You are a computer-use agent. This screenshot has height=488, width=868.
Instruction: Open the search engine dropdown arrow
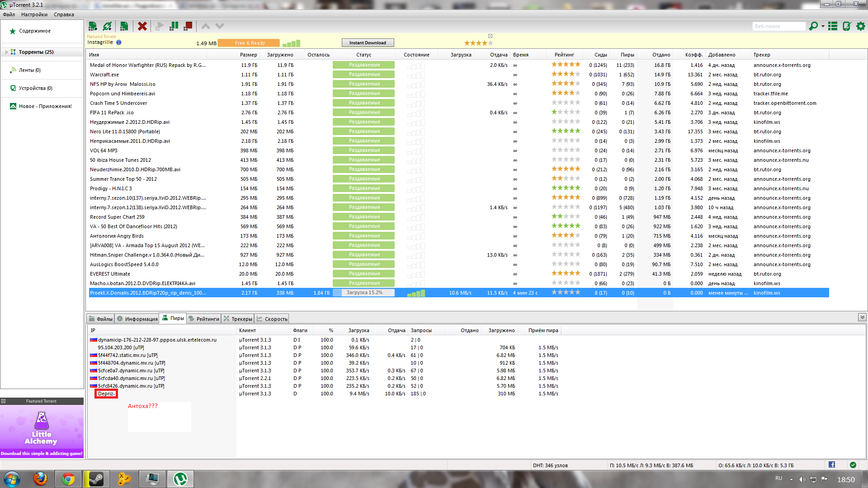pos(823,26)
